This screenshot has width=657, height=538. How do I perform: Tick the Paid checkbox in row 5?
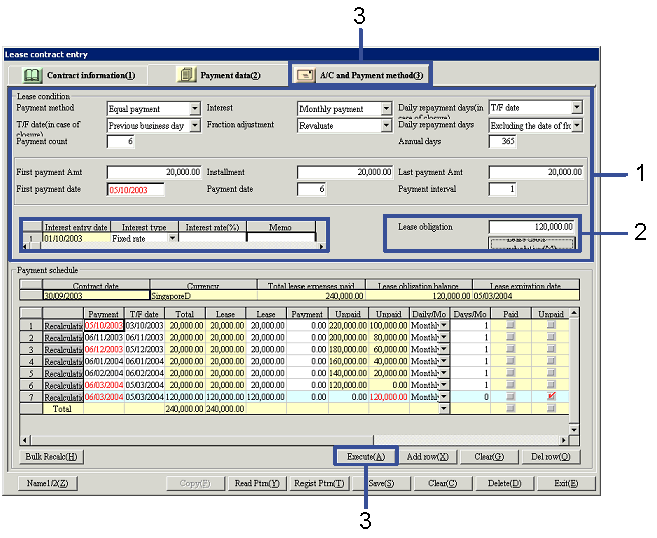(510, 372)
